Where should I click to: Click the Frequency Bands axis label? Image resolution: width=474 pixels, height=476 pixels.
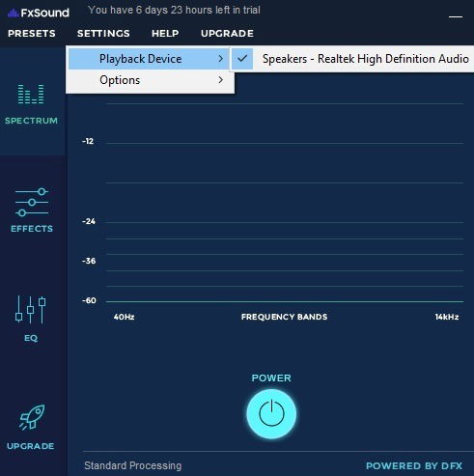pos(284,317)
